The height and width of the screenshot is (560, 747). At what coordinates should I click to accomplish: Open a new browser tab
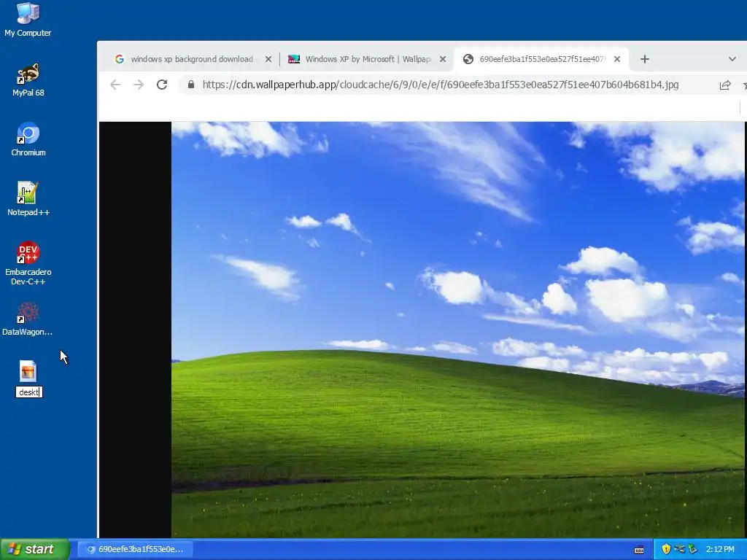[645, 59]
